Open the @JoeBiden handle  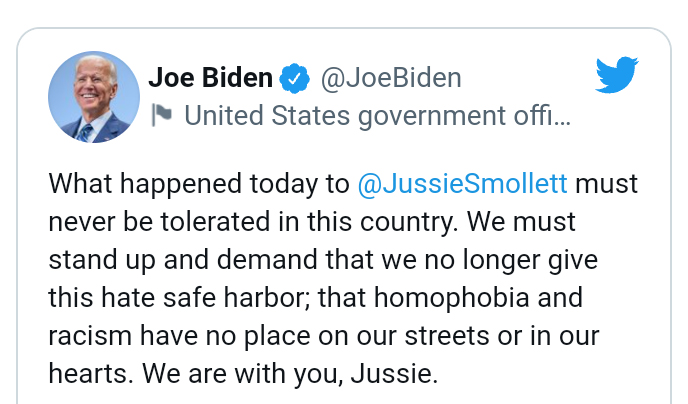pyautogui.click(x=391, y=79)
